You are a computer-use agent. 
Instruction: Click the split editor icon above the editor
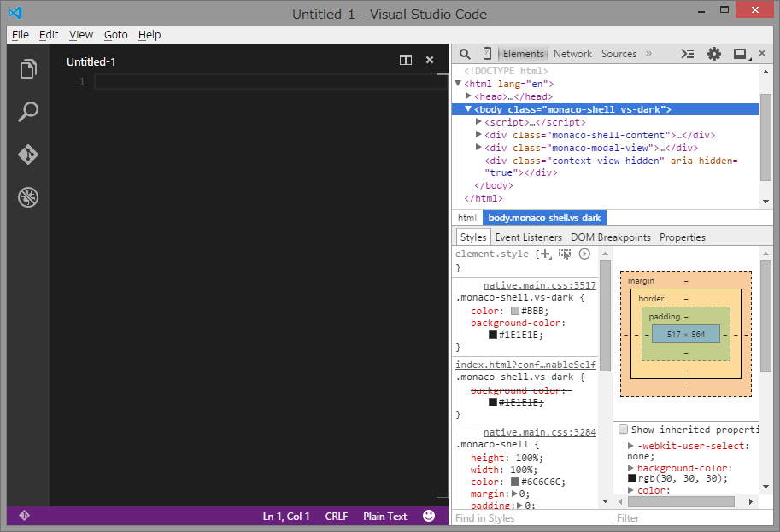point(406,61)
